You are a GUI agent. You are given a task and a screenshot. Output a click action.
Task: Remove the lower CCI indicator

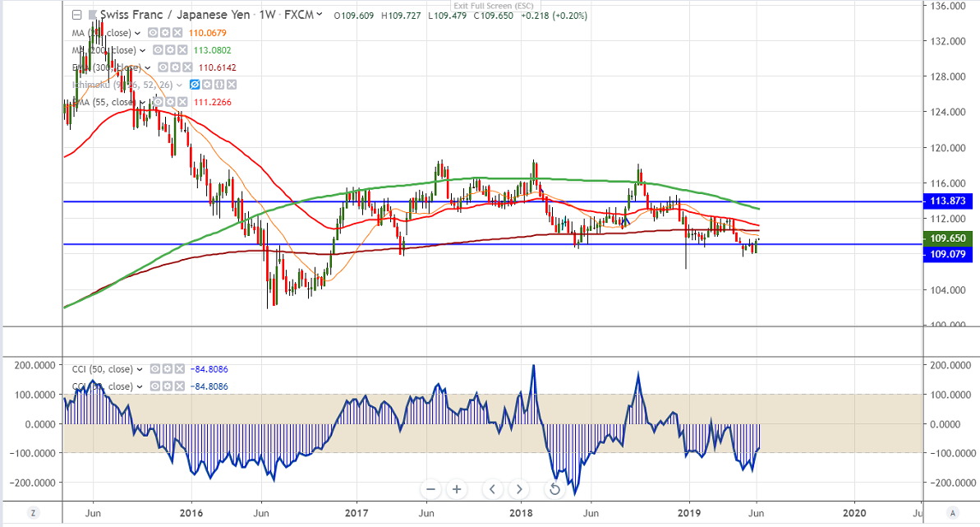(x=179, y=386)
